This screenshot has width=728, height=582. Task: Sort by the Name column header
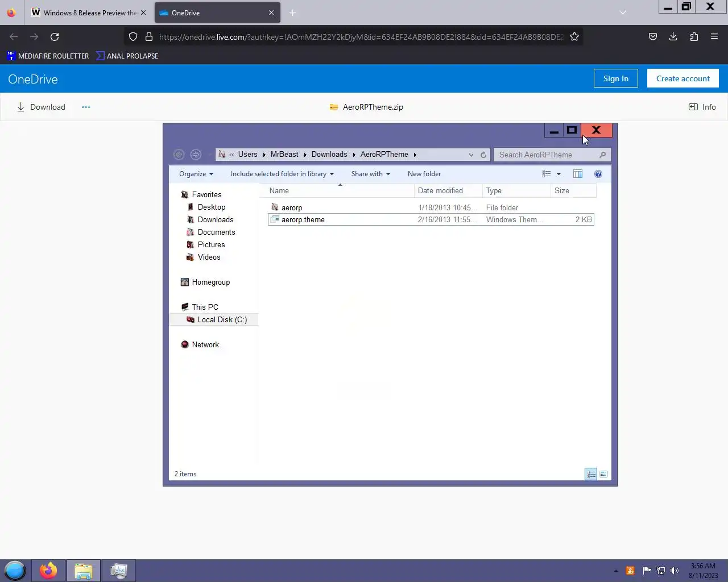[340, 190]
